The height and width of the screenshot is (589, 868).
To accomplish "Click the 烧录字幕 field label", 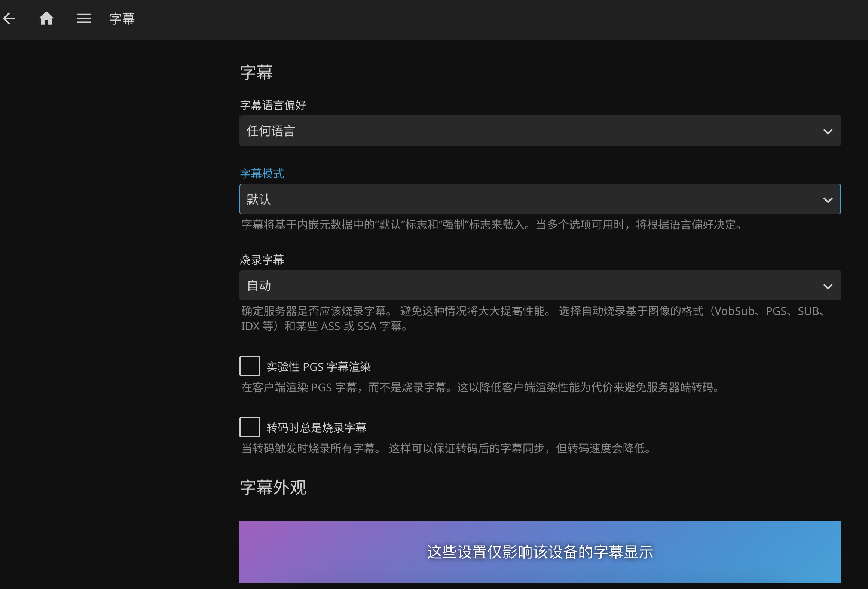I will point(262,260).
